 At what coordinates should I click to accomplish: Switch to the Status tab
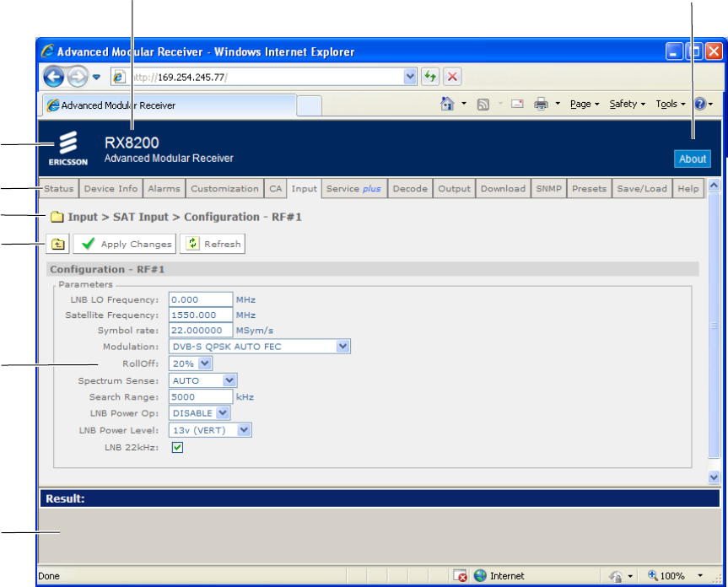coord(58,188)
